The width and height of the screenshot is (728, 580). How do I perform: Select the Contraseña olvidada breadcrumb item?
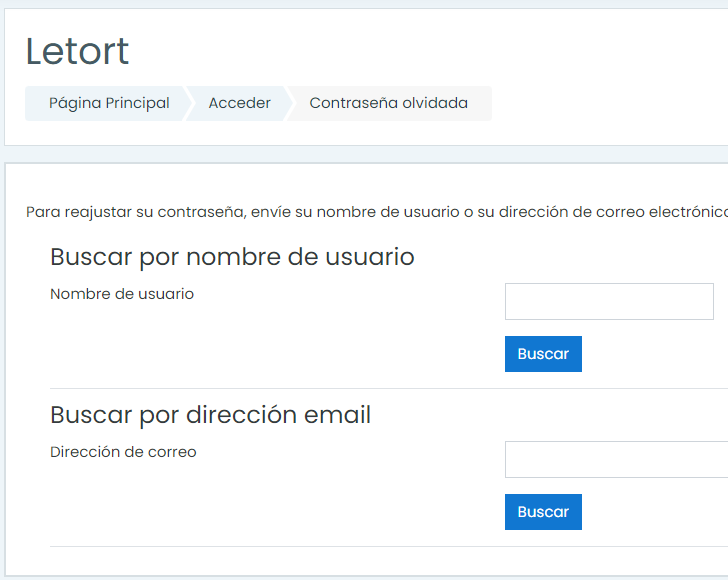coord(388,103)
